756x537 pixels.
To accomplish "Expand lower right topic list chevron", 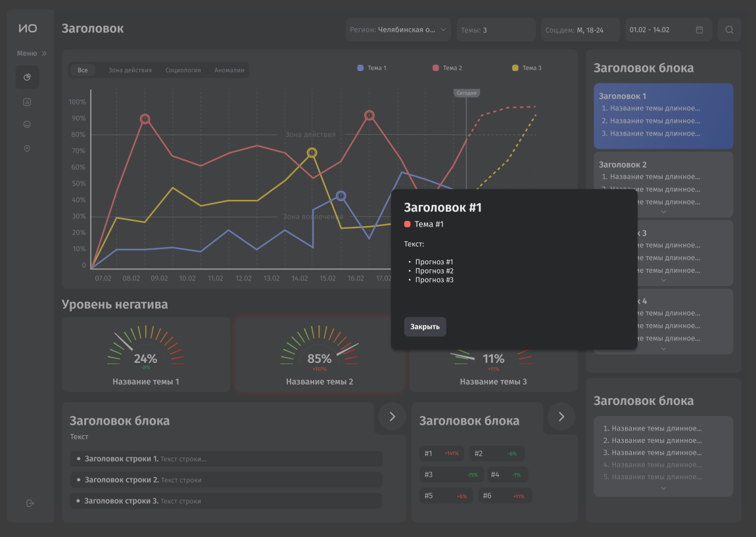I will 663,488.
